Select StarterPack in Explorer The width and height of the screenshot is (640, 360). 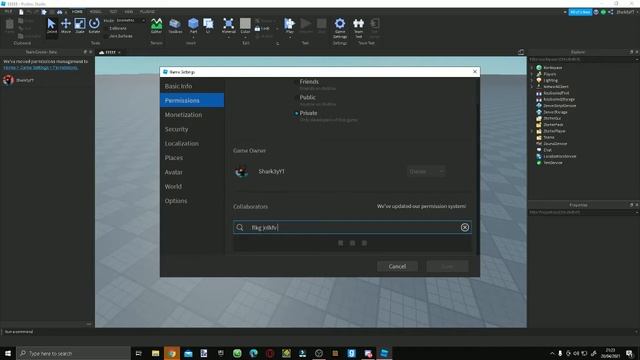[x=553, y=124]
